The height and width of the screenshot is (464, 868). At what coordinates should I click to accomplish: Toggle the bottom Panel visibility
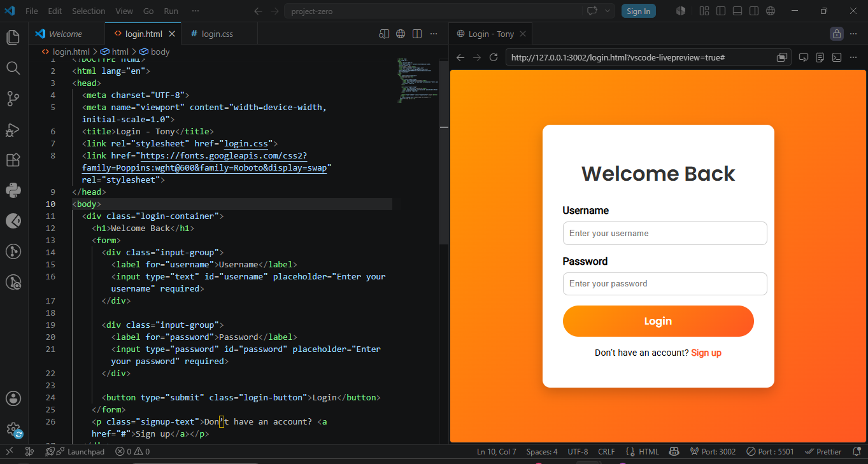737,11
